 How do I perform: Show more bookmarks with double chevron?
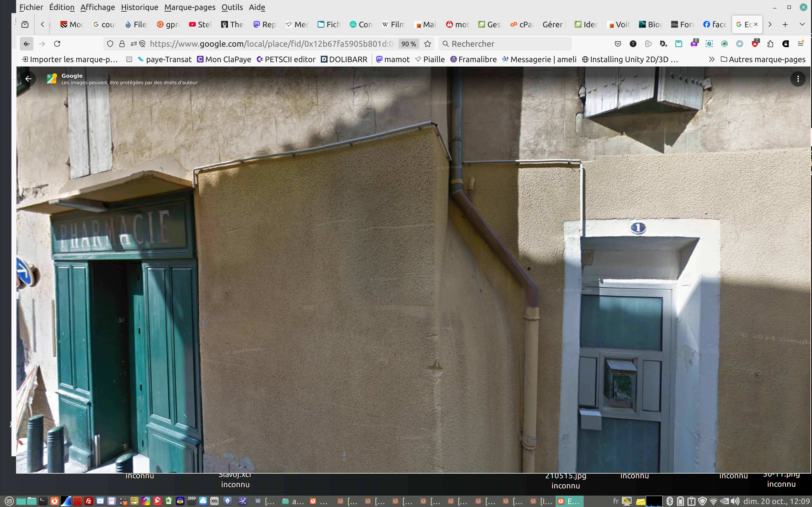pos(711,59)
